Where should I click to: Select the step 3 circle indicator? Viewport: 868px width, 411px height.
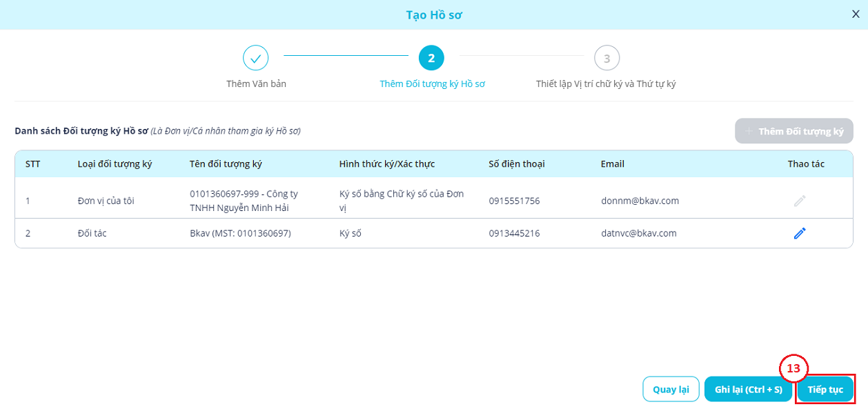[x=606, y=59]
